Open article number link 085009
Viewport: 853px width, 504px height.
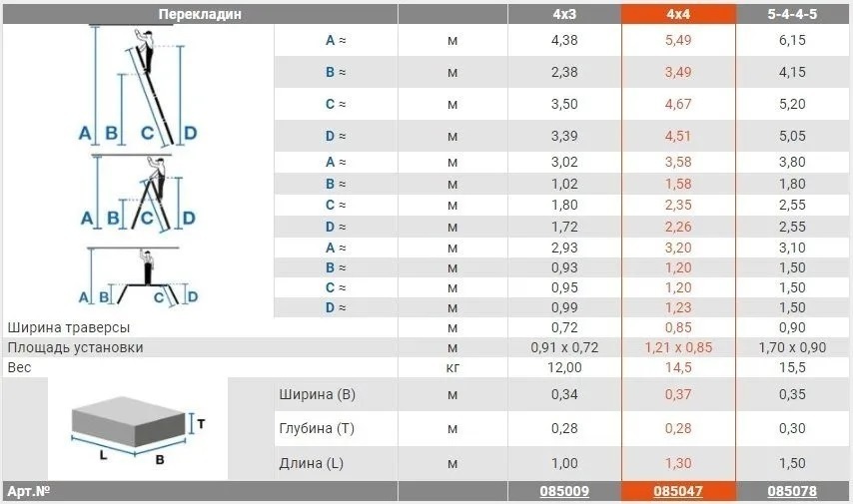pyautogui.click(x=564, y=491)
